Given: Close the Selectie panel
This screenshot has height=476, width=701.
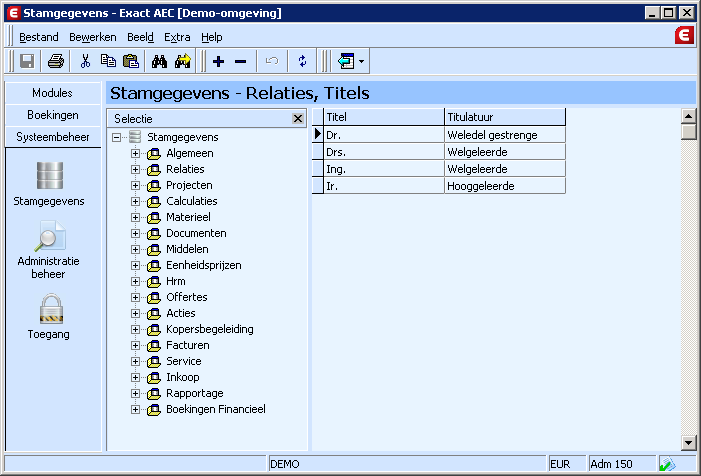Looking at the screenshot, I should (298, 118).
